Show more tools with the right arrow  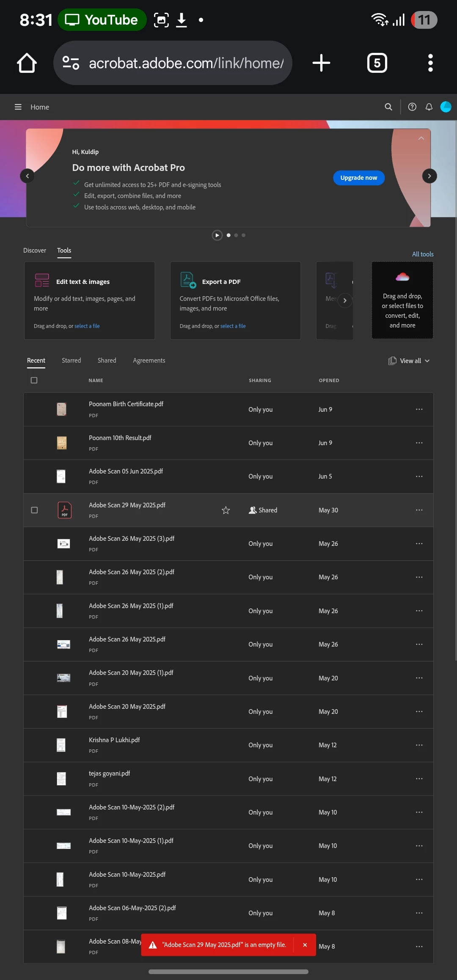pyautogui.click(x=345, y=300)
